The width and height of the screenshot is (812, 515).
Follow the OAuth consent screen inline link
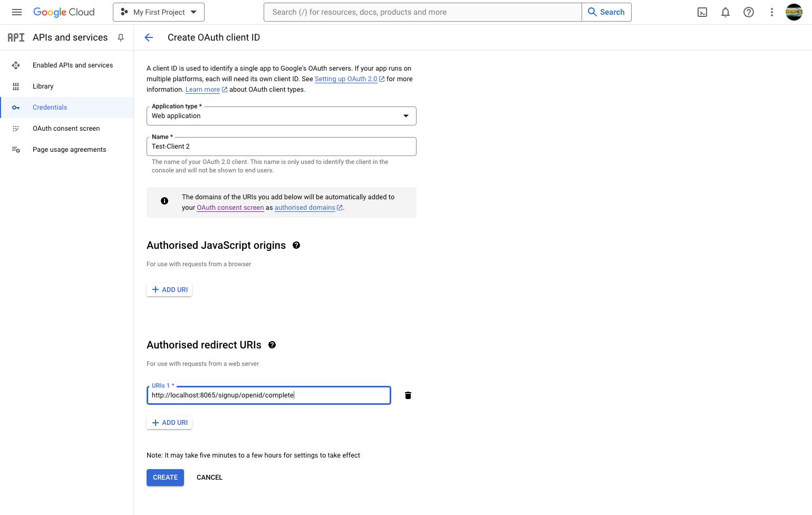[230, 208]
